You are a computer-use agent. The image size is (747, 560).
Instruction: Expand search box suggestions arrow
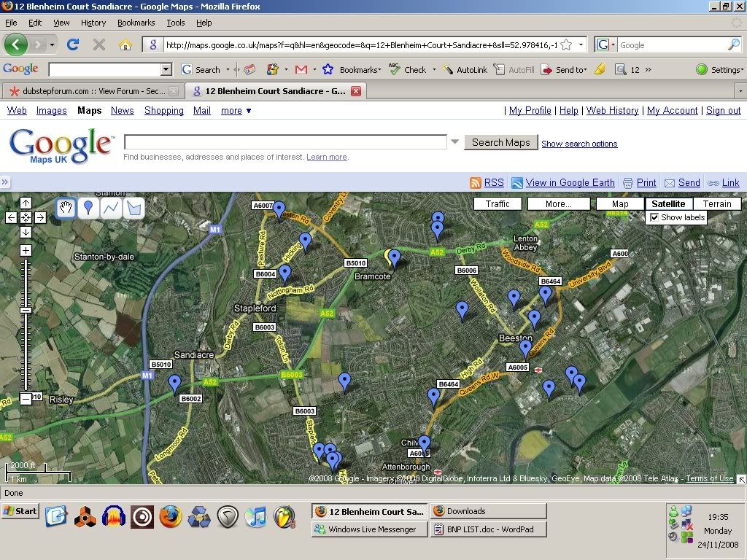455,141
